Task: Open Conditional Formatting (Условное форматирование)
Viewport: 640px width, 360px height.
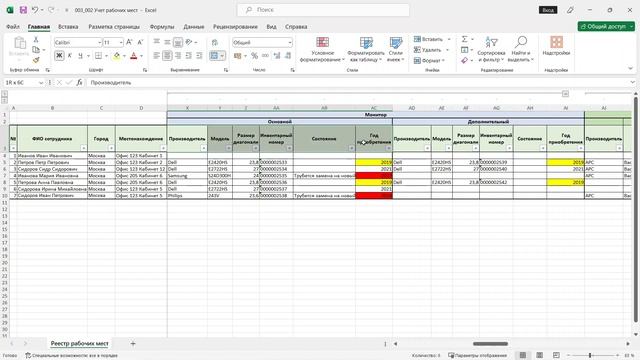Action: pyautogui.click(x=322, y=49)
